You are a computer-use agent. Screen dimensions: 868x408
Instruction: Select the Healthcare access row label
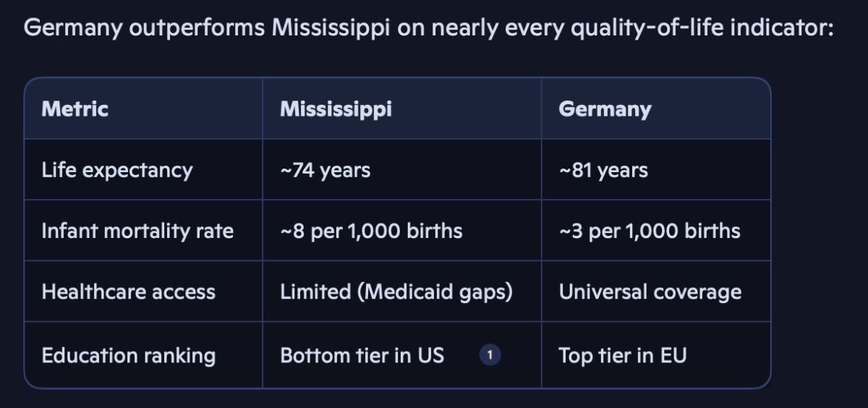pos(129,292)
